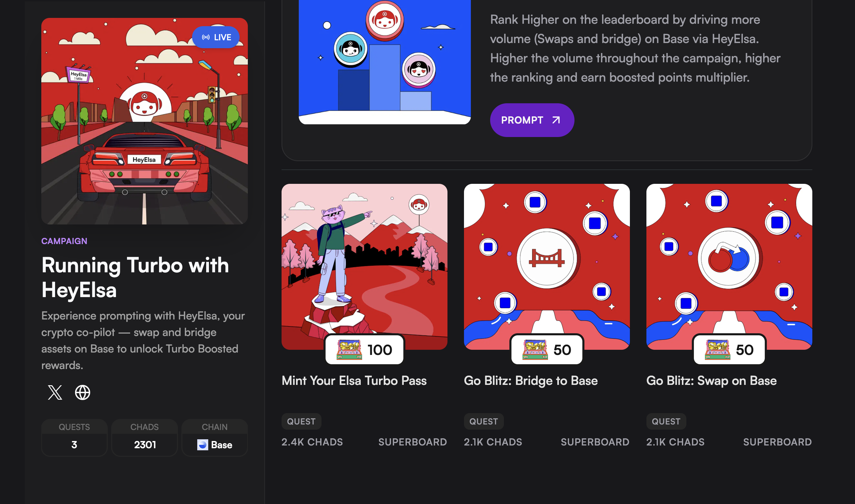Click the LIVE broadcast badge
This screenshot has height=504, width=855.
click(x=216, y=37)
